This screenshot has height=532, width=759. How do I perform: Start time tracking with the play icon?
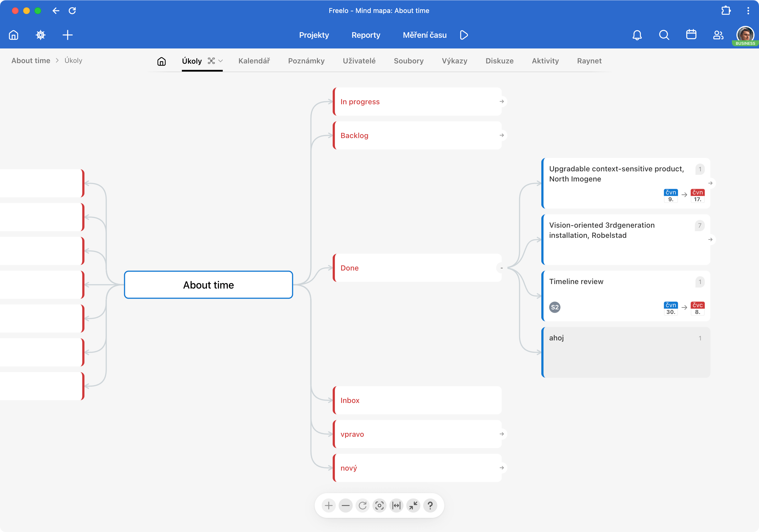[x=464, y=35]
